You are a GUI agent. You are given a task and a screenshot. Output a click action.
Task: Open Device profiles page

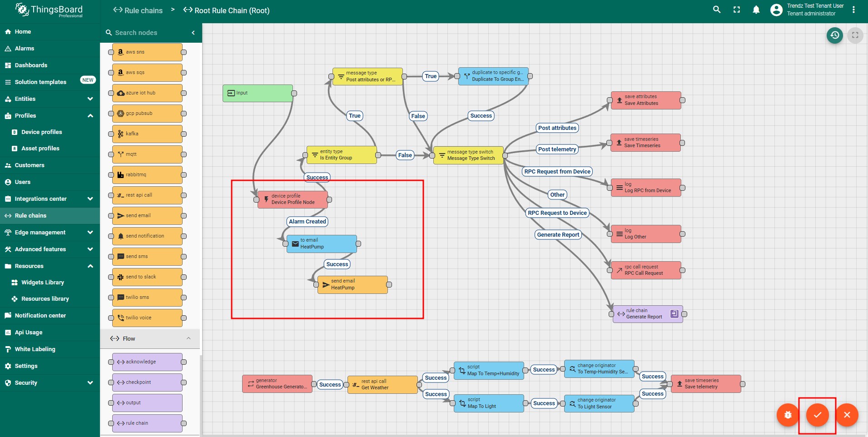(x=41, y=132)
